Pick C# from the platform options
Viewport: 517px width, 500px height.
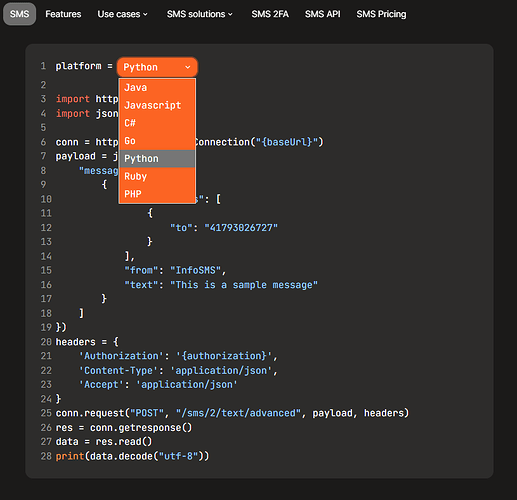coord(157,123)
